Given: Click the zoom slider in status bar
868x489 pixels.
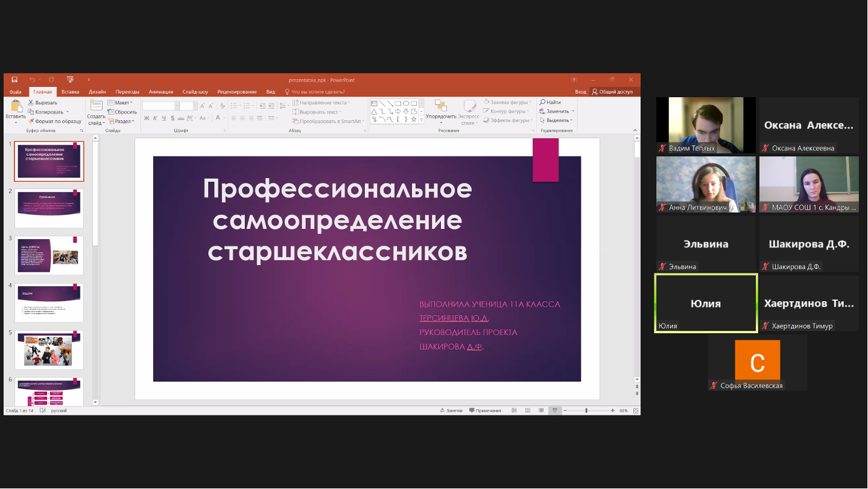Looking at the screenshot, I should (586, 411).
